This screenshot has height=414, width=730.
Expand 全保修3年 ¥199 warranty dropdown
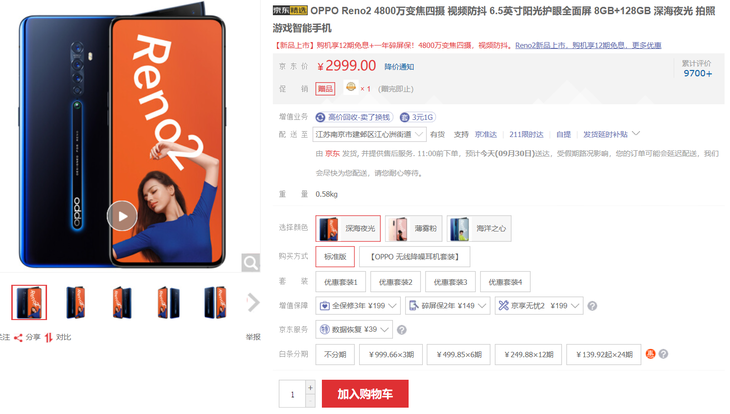coord(358,305)
